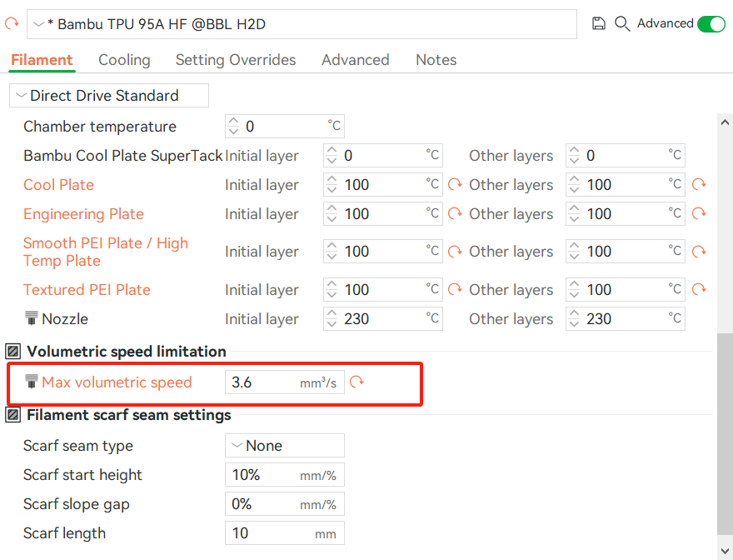Click the Volumetric speed limitation section icon
The image size is (733, 560).
tap(12, 351)
